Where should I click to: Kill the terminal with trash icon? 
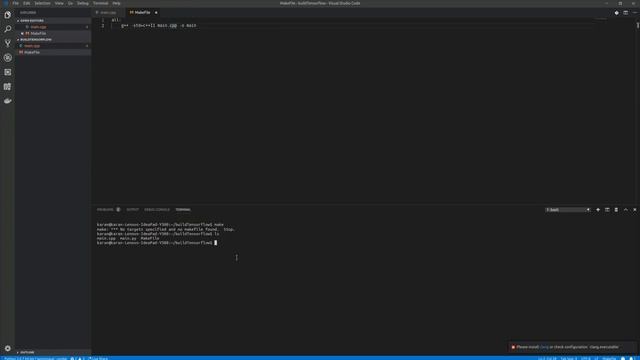[x=616, y=210]
